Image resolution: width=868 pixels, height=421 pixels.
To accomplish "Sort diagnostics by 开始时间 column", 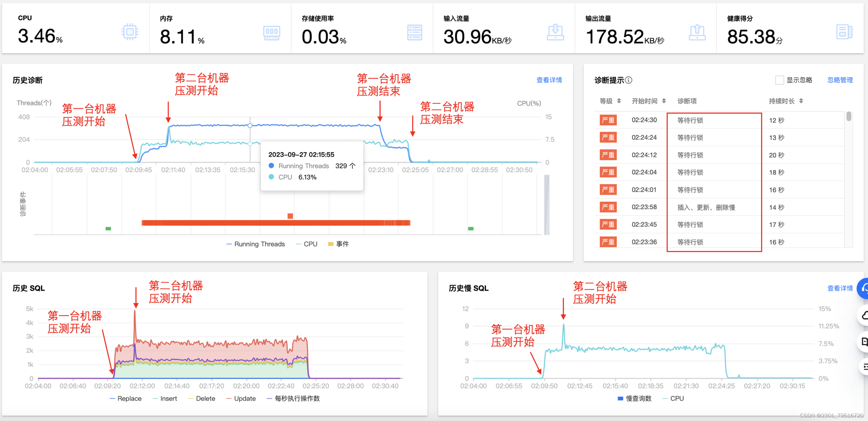I will (x=664, y=101).
